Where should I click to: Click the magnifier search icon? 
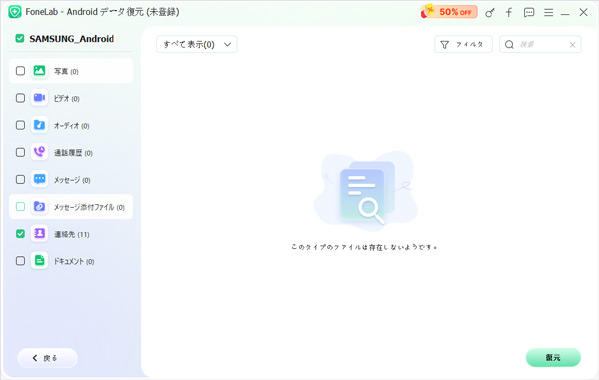coord(509,45)
